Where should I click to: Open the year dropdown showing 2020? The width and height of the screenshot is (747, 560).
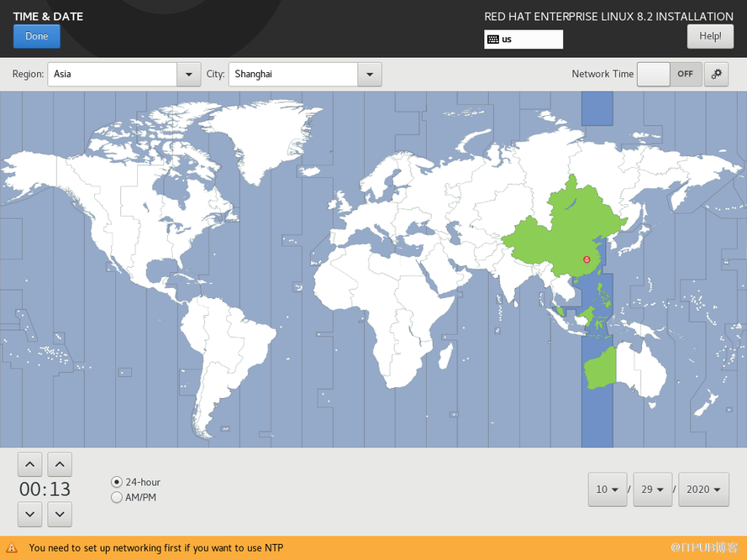(x=703, y=489)
